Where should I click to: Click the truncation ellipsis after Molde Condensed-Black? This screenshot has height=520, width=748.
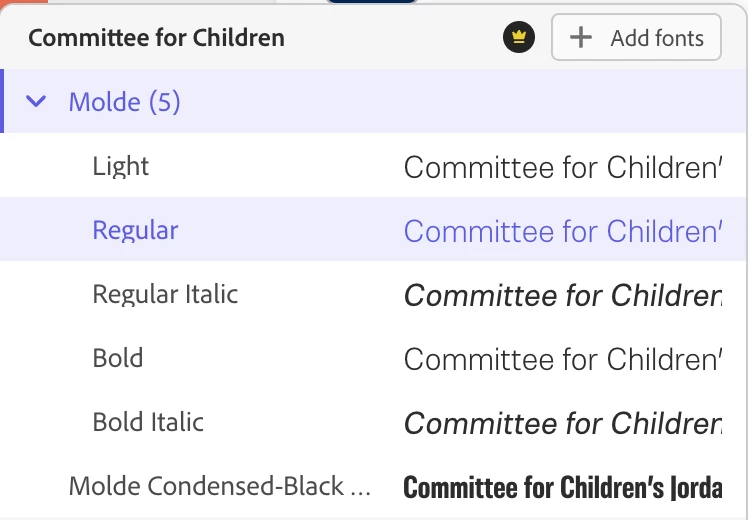[361, 488]
